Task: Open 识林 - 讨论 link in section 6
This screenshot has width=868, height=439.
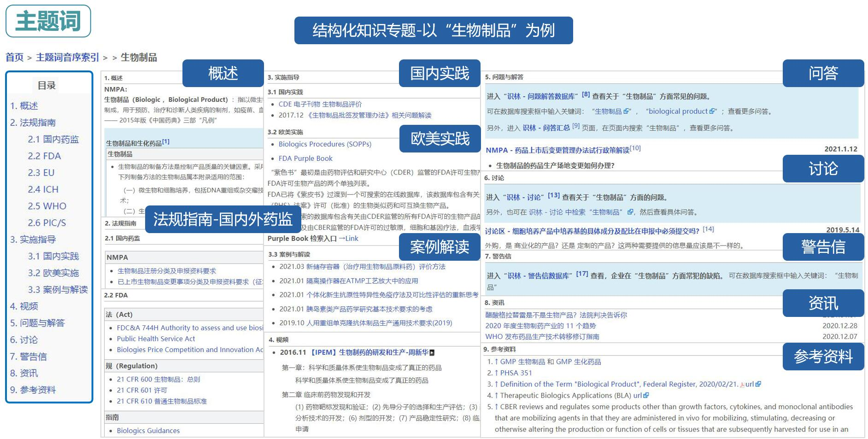Action: tap(524, 197)
